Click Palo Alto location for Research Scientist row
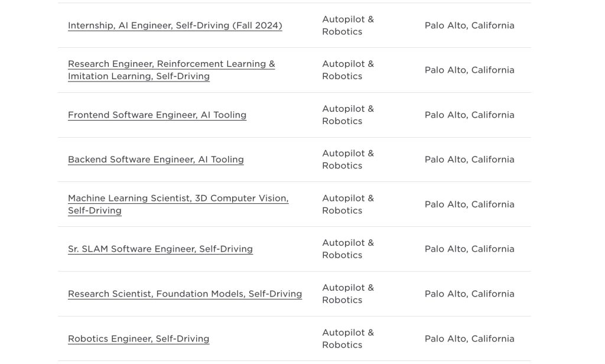 pyautogui.click(x=469, y=294)
